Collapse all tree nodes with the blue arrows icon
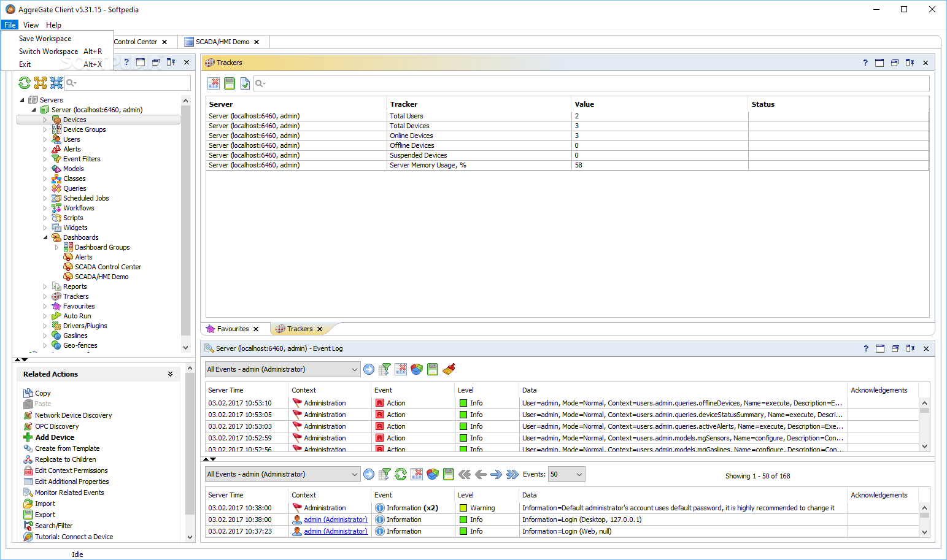Image resolution: width=947 pixels, height=560 pixels. (56, 83)
